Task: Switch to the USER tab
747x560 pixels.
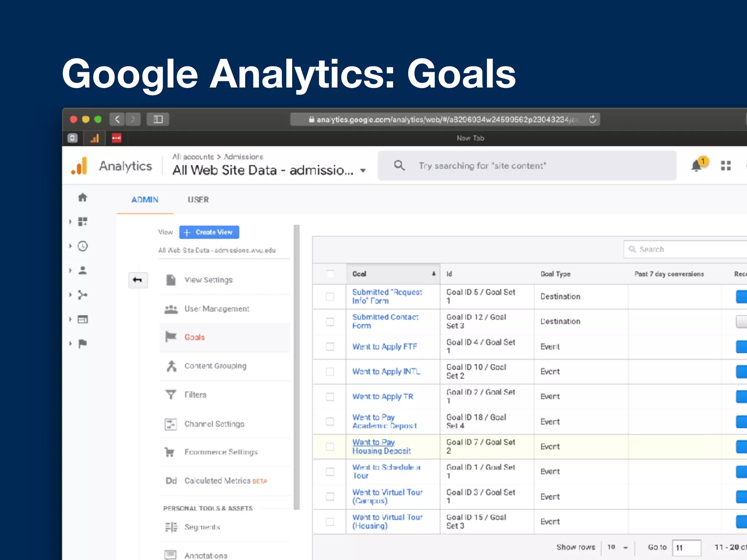Action: [x=198, y=200]
